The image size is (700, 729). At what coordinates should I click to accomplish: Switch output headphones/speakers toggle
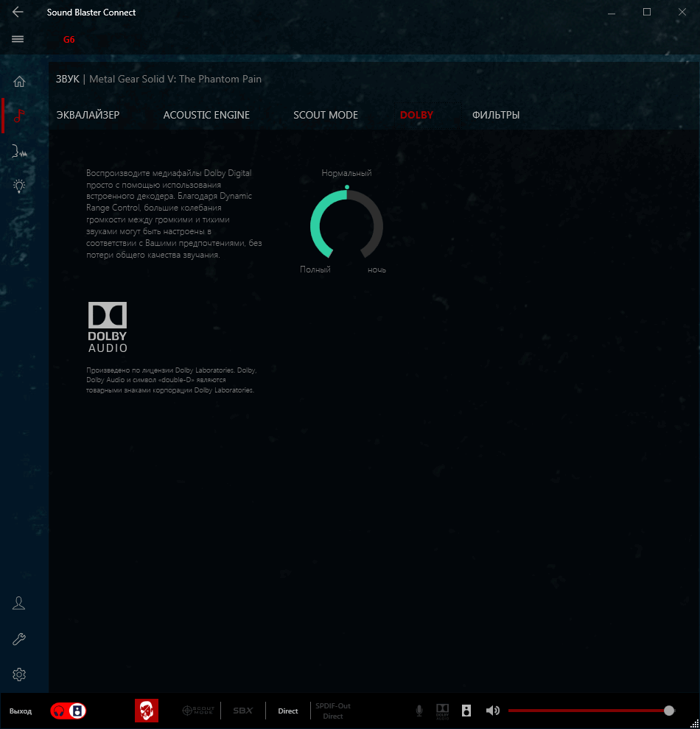(x=69, y=711)
